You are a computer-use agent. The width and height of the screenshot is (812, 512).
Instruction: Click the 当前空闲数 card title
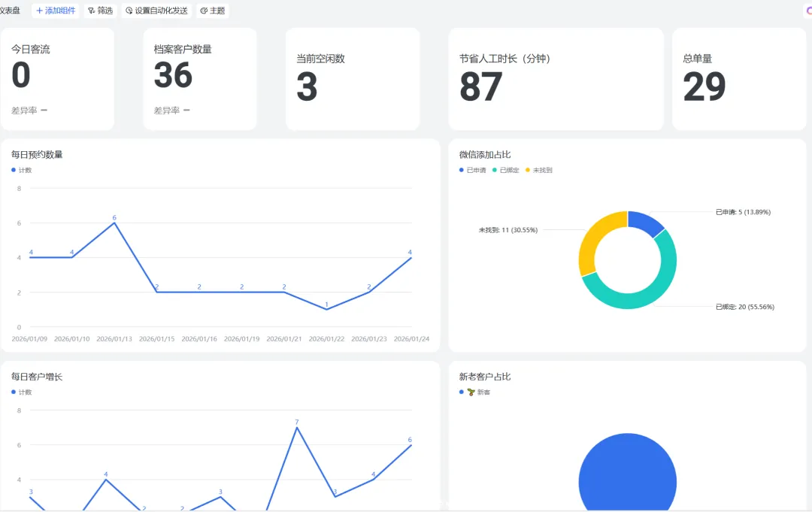(320, 59)
